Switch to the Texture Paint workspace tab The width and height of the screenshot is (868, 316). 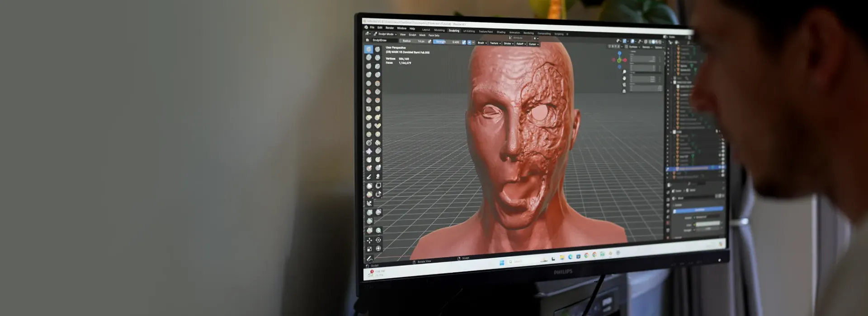tap(486, 32)
